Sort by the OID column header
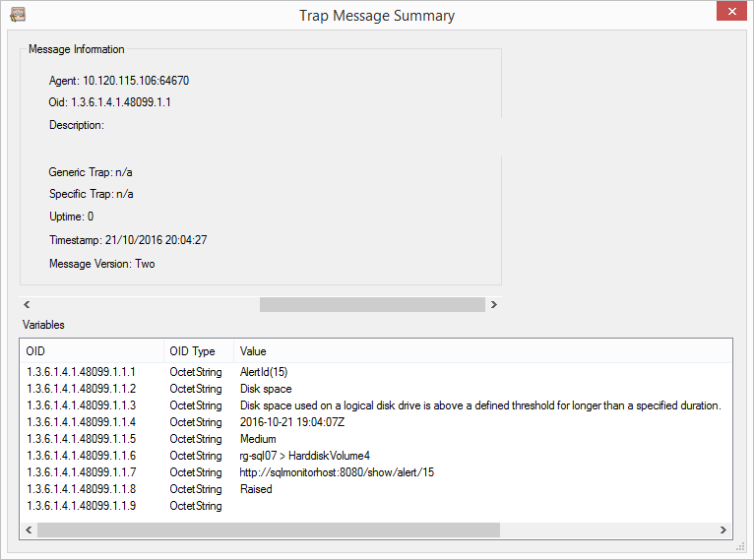The height and width of the screenshot is (560, 754). click(92, 351)
